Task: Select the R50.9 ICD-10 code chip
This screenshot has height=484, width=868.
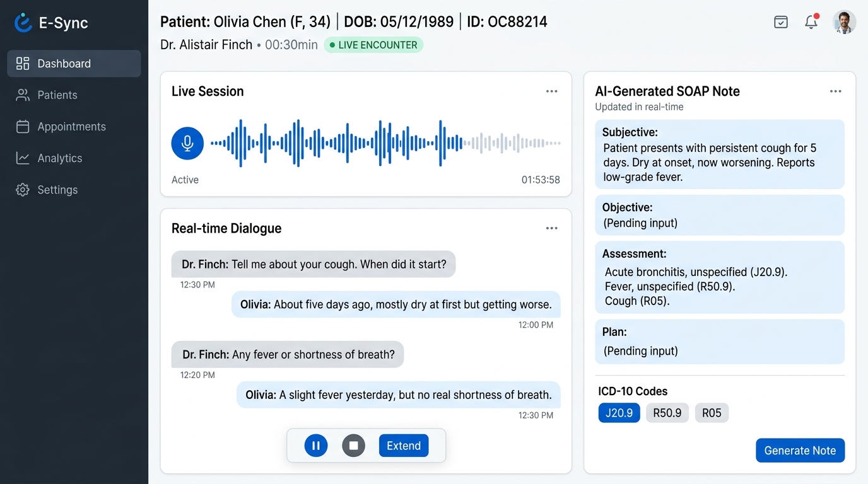Action: click(667, 413)
